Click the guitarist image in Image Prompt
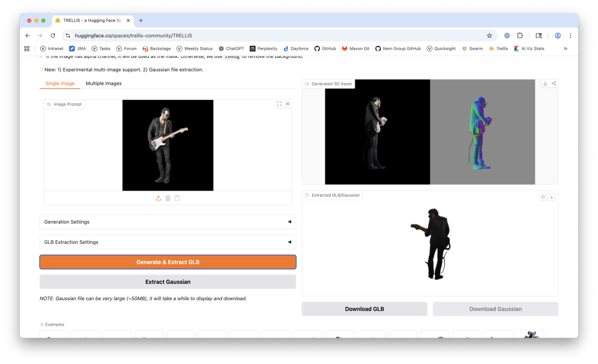Image resolution: width=598 pixels, height=364 pixels. (168, 145)
